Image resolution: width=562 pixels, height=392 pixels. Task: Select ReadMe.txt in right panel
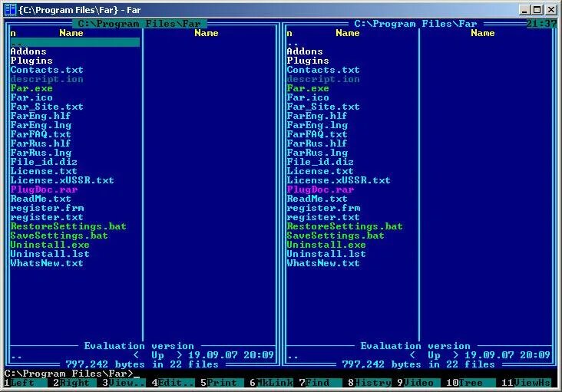[x=317, y=199]
